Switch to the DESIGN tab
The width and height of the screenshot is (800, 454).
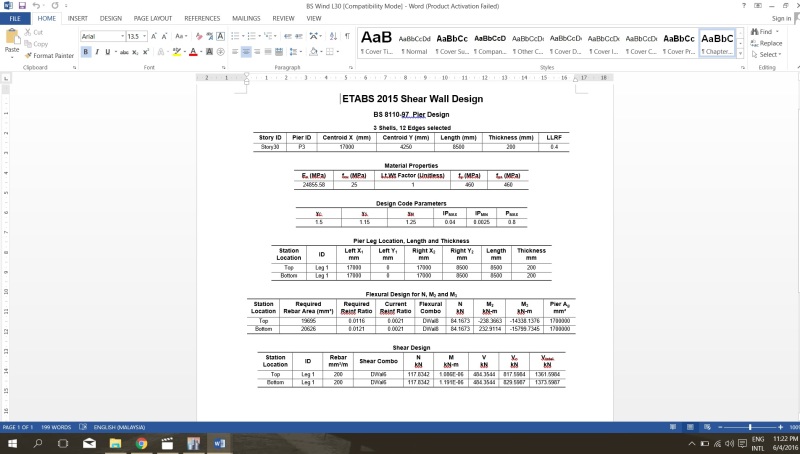[111, 18]
